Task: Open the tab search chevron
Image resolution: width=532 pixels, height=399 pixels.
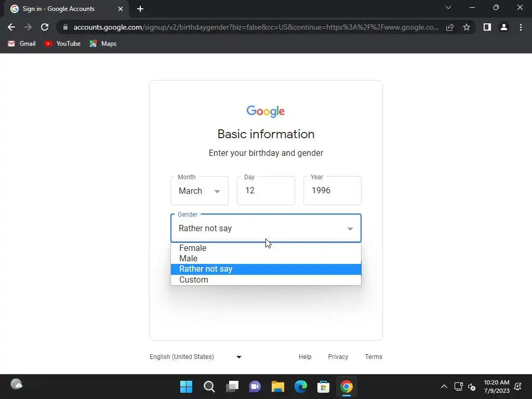Action: (448, 7)
